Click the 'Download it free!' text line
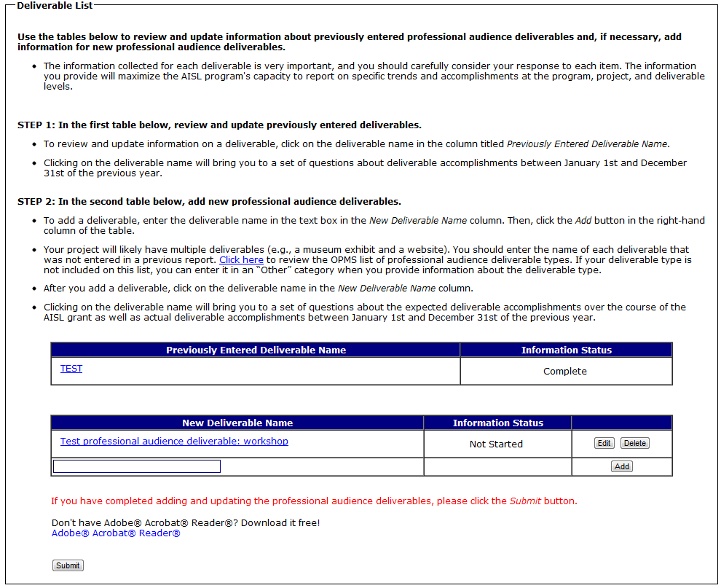 pos(186,522)
